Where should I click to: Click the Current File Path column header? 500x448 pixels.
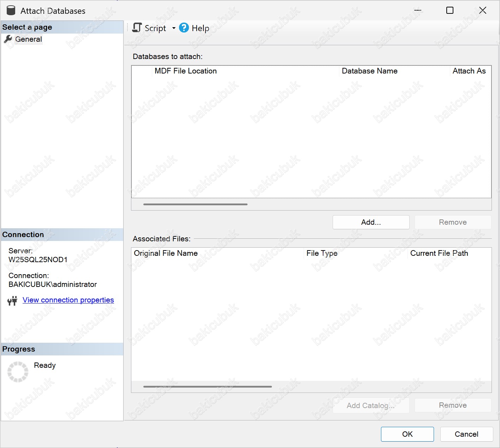439,253
